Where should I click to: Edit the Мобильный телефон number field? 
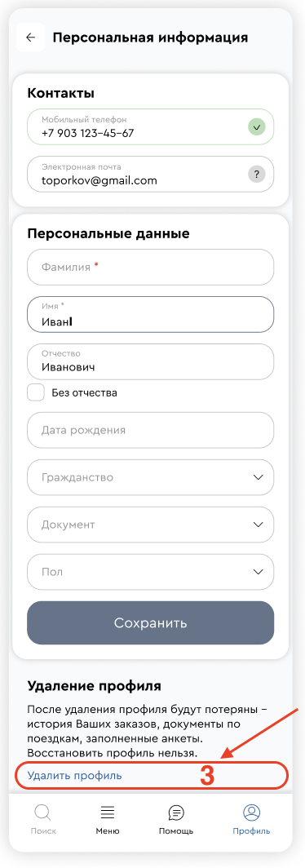point(151,127)
